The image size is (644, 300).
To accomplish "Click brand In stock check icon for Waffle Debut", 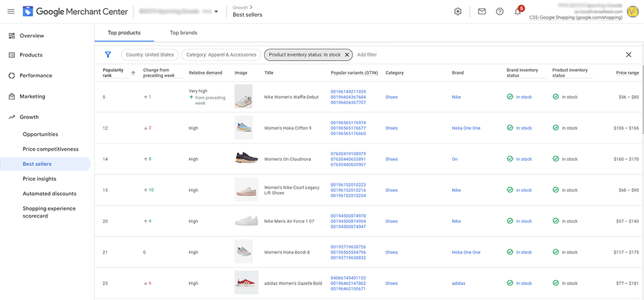I will (x=509, y=97).
